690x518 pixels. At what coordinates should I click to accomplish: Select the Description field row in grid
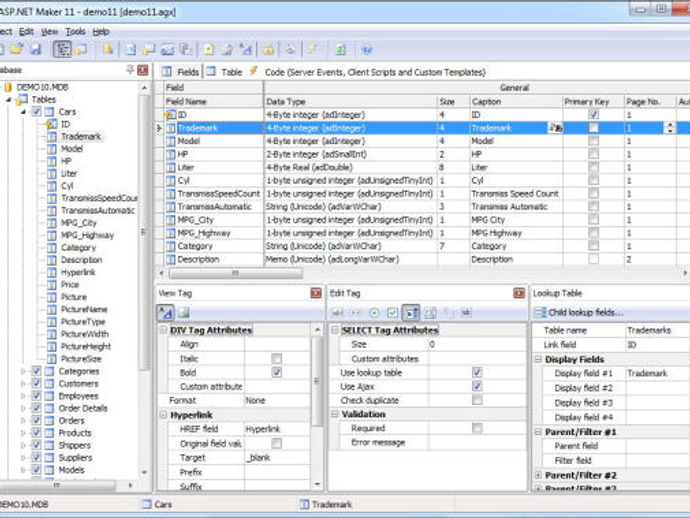tap(420, 259)
